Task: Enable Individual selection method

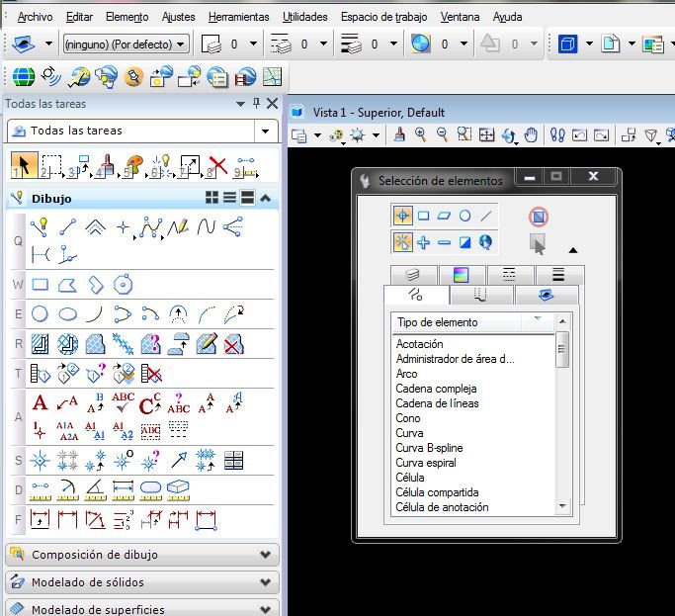Action: click(402, 216)
